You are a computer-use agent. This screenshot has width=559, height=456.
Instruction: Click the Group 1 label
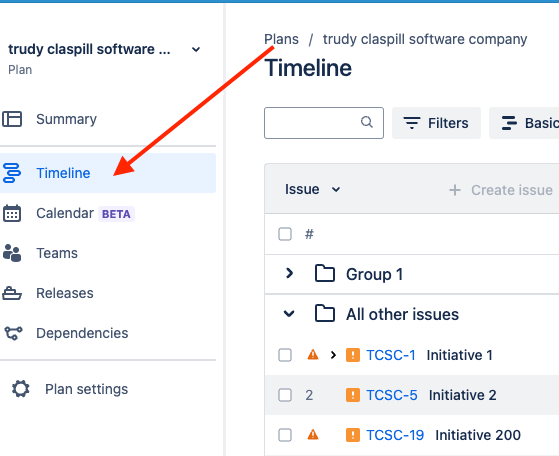374,274
